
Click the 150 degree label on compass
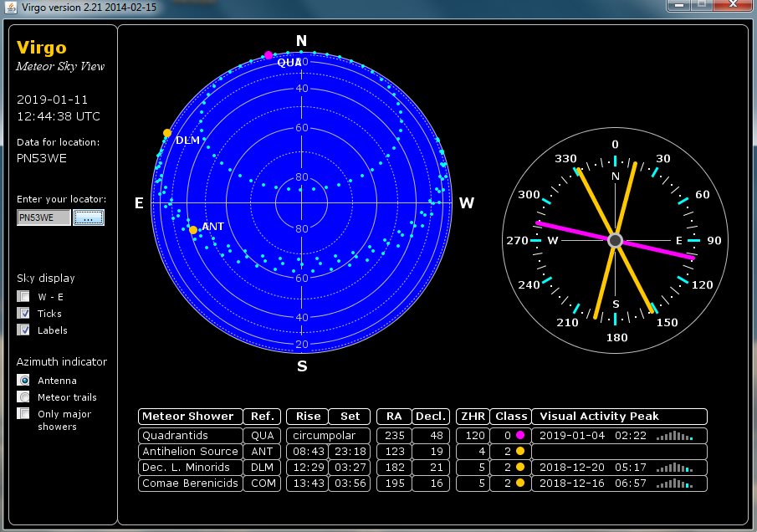(x=667, y=322)
